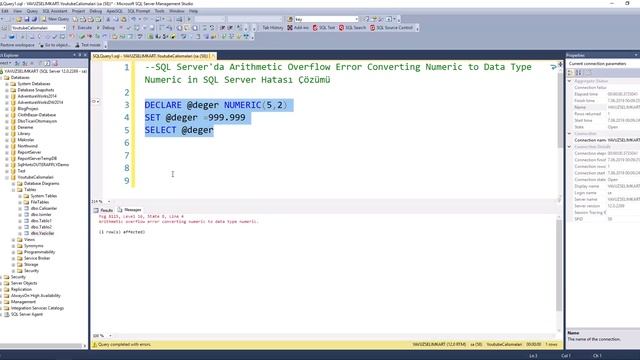Viewport: 640px width, 360px height.
Task: Expand the Library database node
Action: [x=7, y=133]
